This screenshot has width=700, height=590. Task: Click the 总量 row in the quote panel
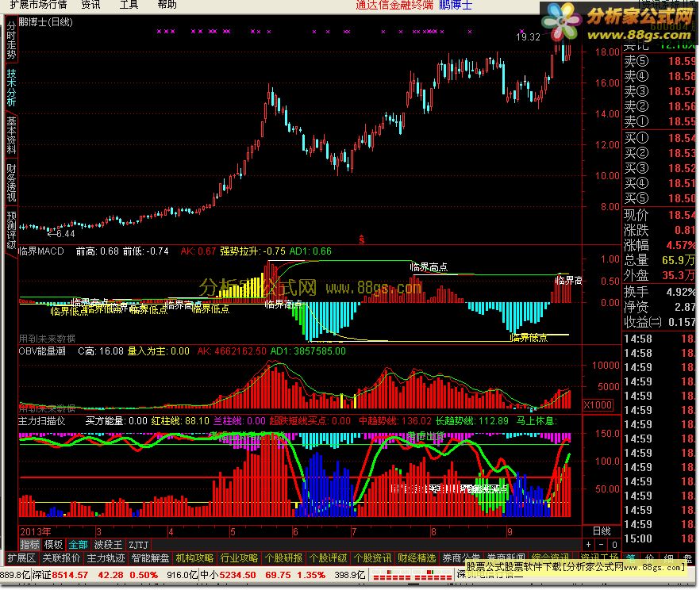[x=660, y=260]
